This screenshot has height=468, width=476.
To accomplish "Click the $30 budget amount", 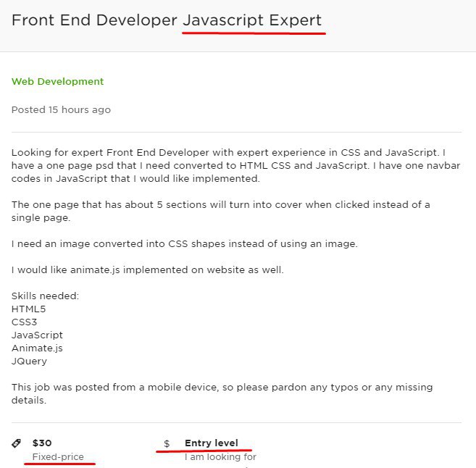I will point(42,443).
